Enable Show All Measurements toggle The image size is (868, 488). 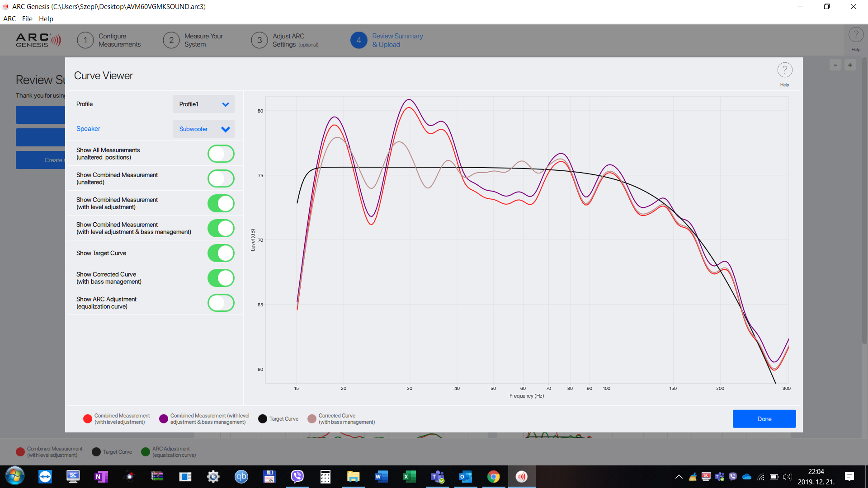tap(221, 154)
